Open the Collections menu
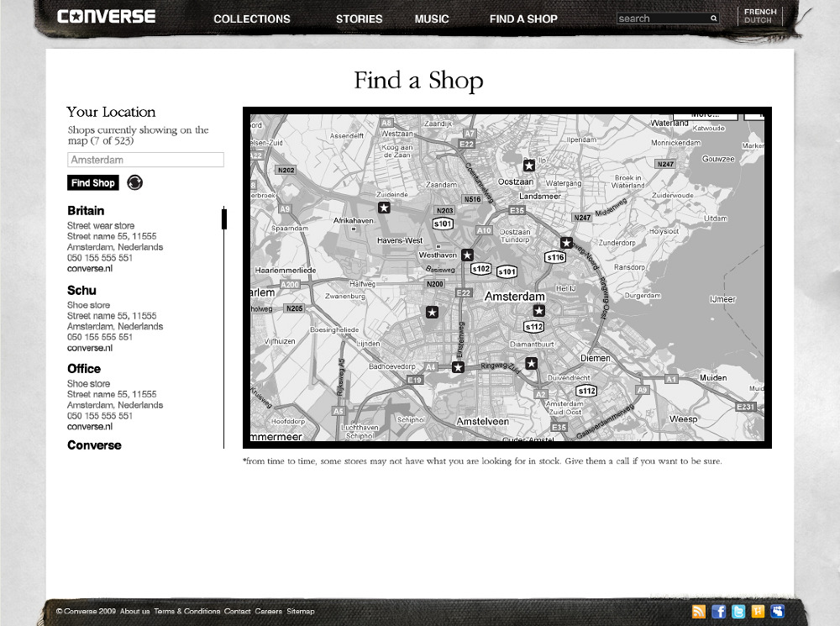The image size is (840, 626). (252, 18)
